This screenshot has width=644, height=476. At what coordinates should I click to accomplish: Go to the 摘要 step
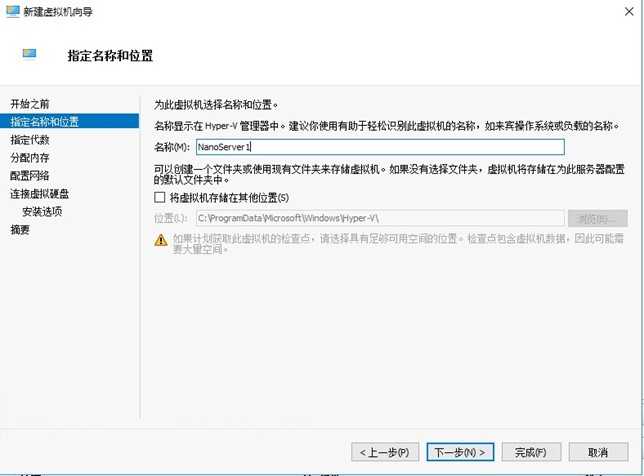[x=20, y=230]
